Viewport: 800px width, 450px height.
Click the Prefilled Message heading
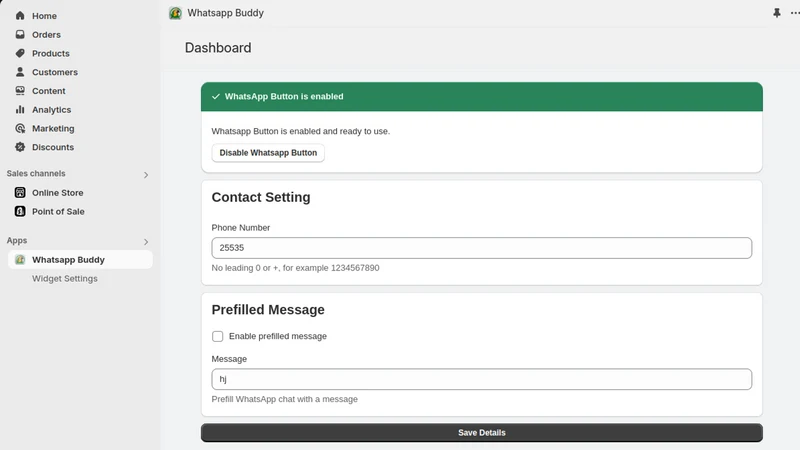point(268,310)
